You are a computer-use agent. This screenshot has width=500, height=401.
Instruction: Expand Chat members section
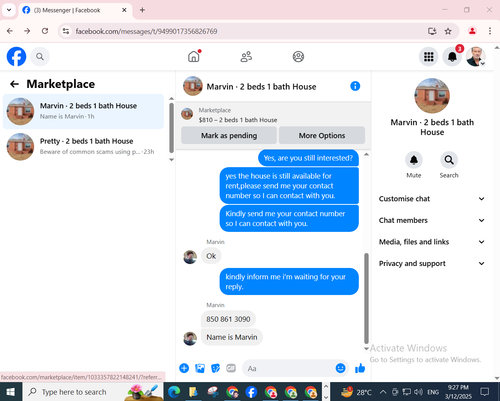tap(432, 220)
